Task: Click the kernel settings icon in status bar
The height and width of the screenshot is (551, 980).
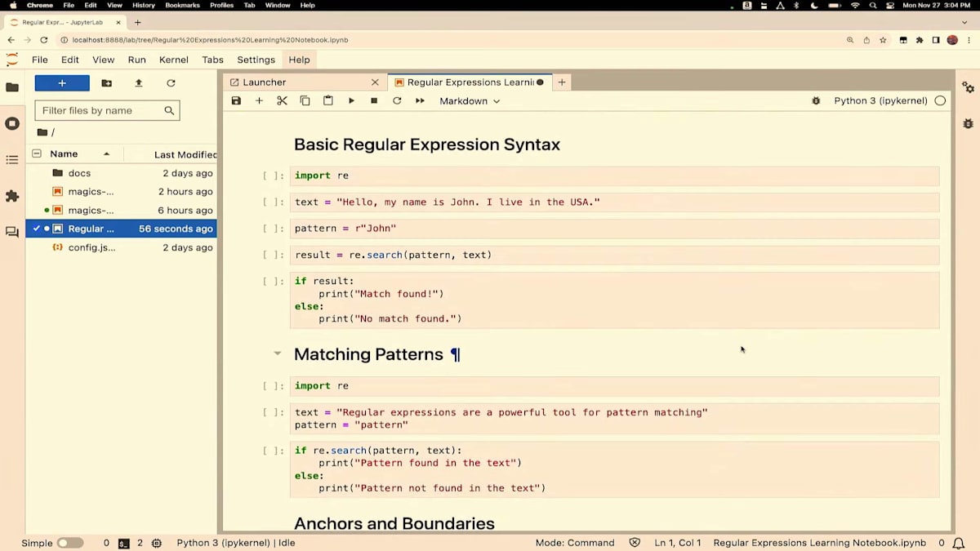Action: (157, 543)
